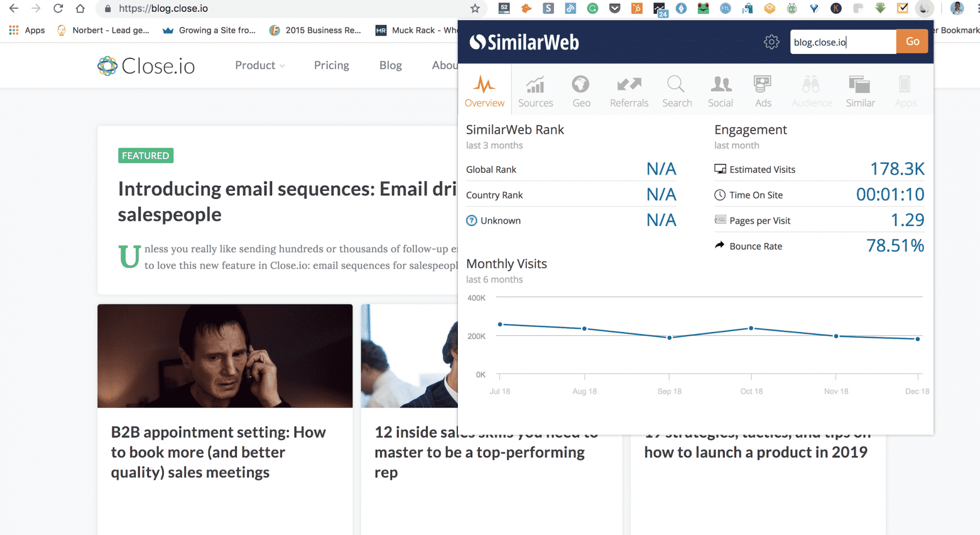Select the Overview tab in SimilarWeb
This screenshot has width=980, height=535.
coord(484,91)
